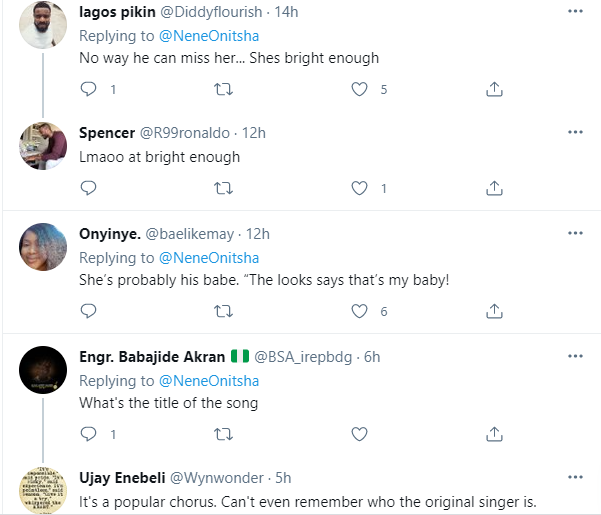
Task: Share Engr. Babajide Akran's tweet
Action: pos(493,434)
